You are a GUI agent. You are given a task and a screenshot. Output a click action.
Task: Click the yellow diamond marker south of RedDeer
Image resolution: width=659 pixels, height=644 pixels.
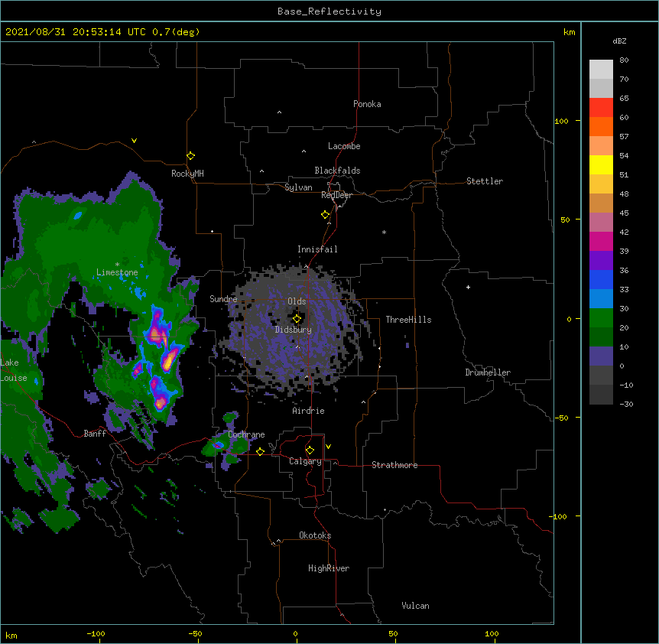(x=325, y=215)
